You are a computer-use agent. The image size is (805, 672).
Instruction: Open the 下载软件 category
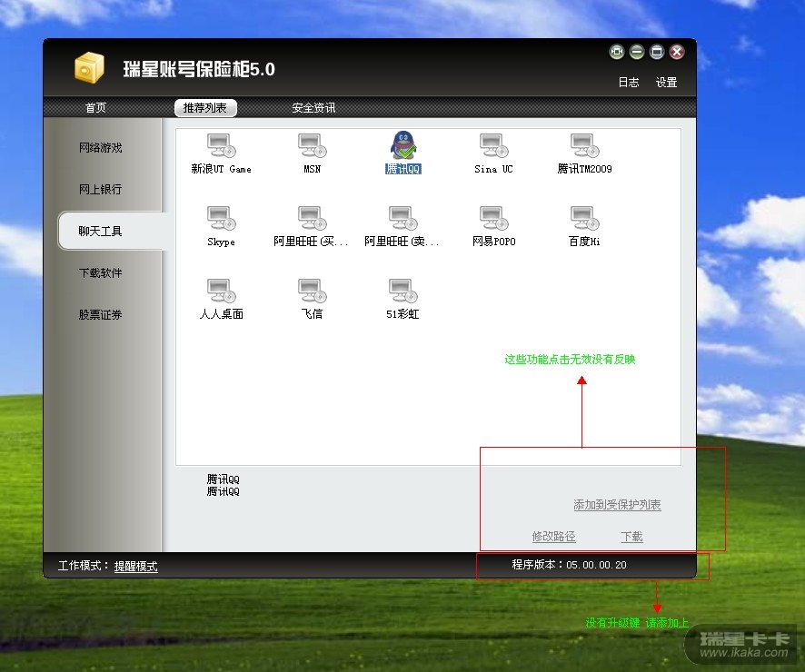click(x=101, y=273)
